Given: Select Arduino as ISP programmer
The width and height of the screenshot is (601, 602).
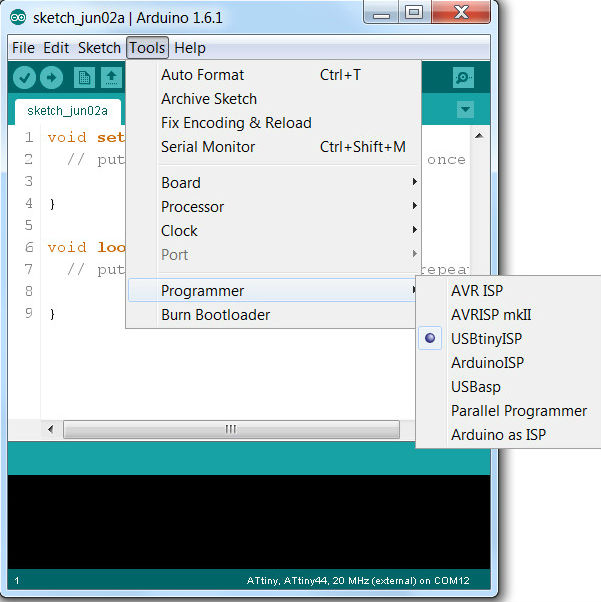Looking at the screenshot, I should [509, 435].
